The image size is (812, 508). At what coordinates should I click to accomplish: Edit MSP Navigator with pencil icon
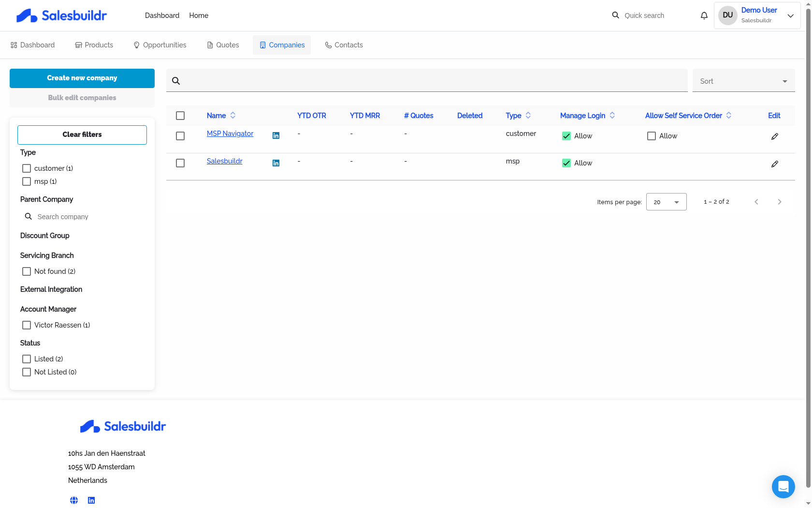coord(775,136)
